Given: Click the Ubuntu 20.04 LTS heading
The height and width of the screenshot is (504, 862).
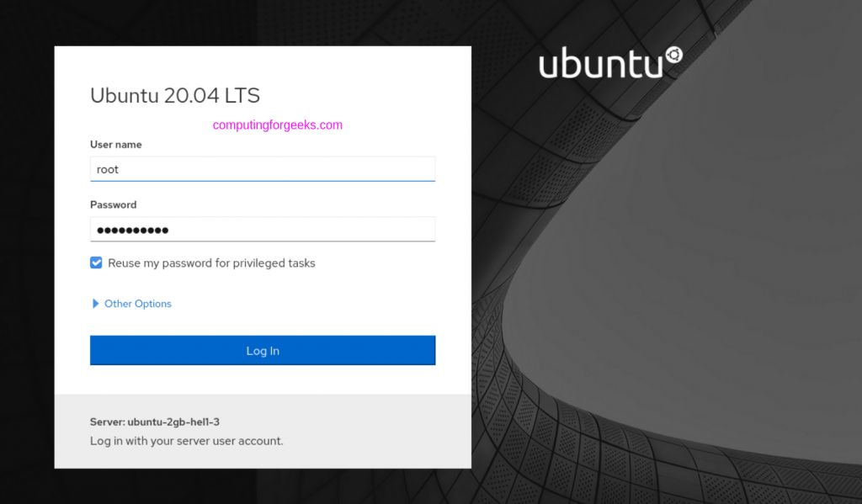Looking at the screenshot, I should (175, 95).
